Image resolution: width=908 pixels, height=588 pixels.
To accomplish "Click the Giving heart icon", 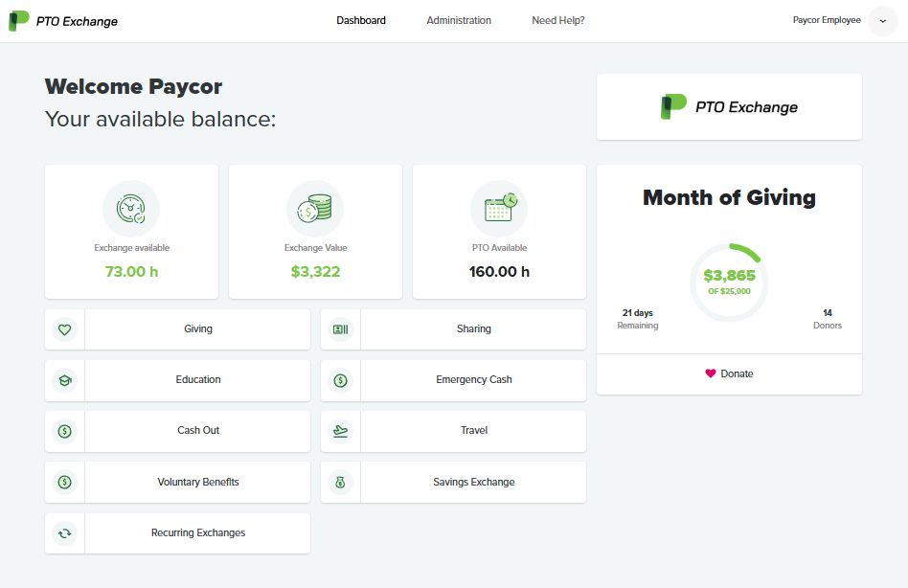I will (x=65, y=329).
